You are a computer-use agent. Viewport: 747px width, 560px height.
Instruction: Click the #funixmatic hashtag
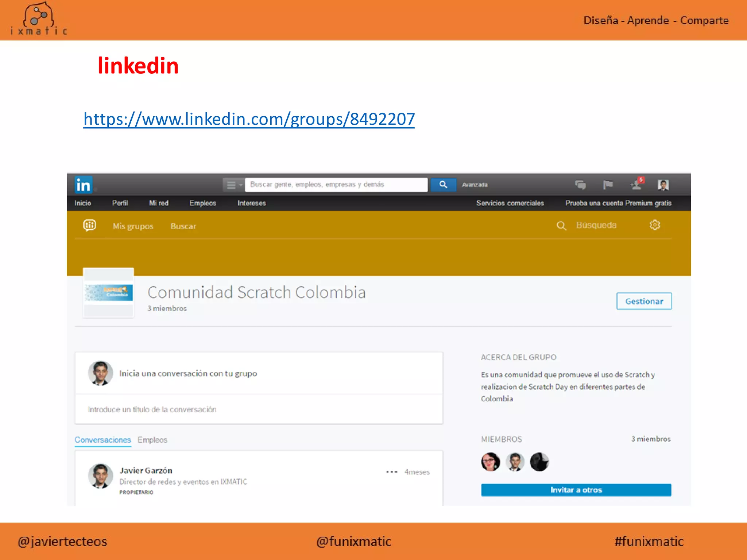(649, 541)
